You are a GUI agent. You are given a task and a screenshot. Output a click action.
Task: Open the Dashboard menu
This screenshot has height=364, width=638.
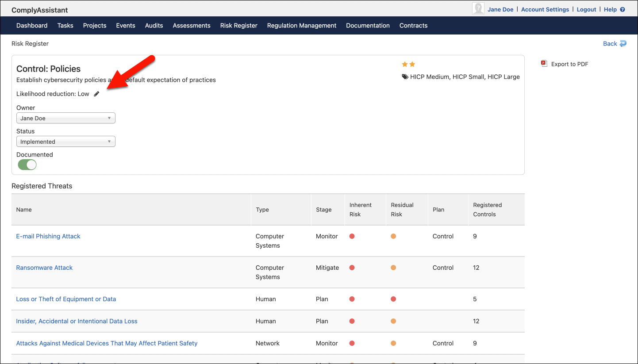pyautogui.click(x=32, y=26)
